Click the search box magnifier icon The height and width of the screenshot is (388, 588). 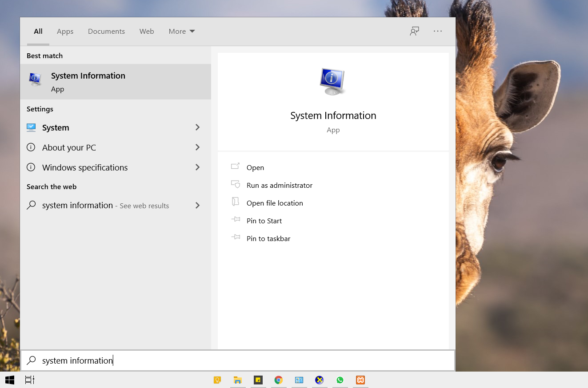click(x=31, y=360)
